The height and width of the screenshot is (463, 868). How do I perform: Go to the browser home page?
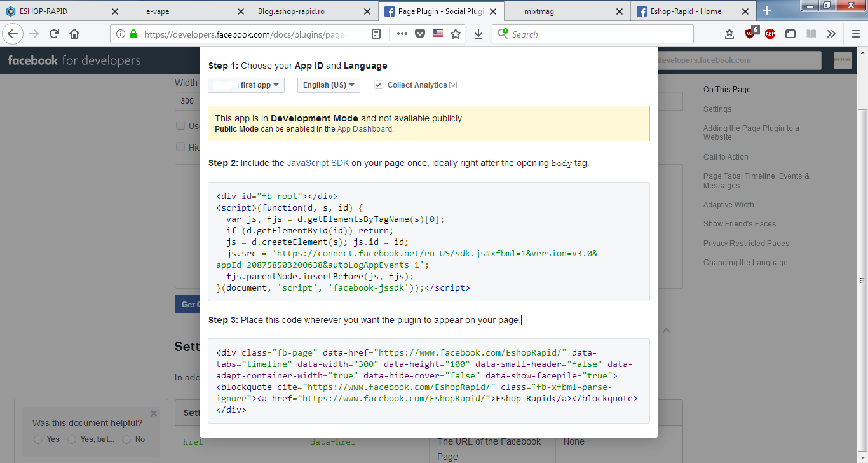pyautogui.click(x=74, y=34)
